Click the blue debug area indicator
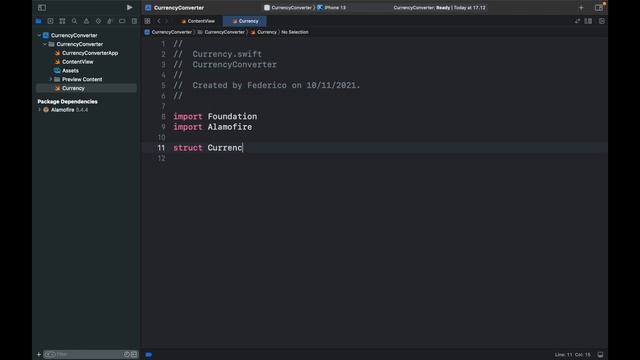The height and width of the screenshot is (360, 640). (149, 355)
